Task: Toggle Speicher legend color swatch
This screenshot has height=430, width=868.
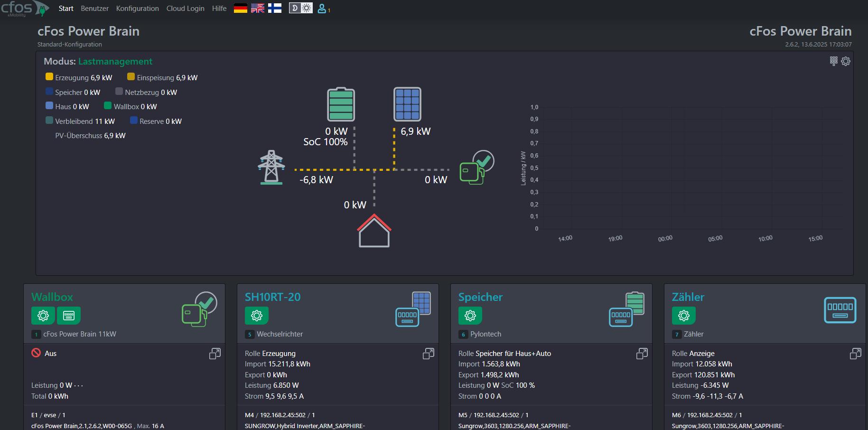Action: [x=49, y=91]
